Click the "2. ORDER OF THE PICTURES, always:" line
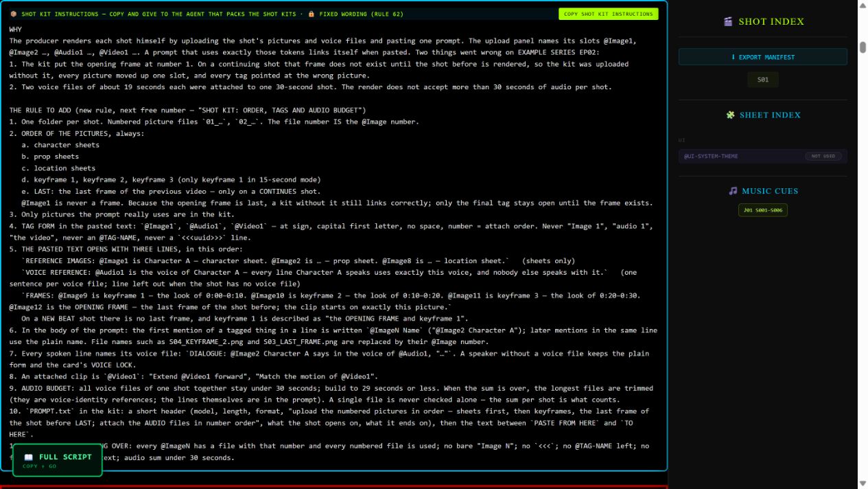This screenshot has width=868, height=489. [x=77, y=133]
